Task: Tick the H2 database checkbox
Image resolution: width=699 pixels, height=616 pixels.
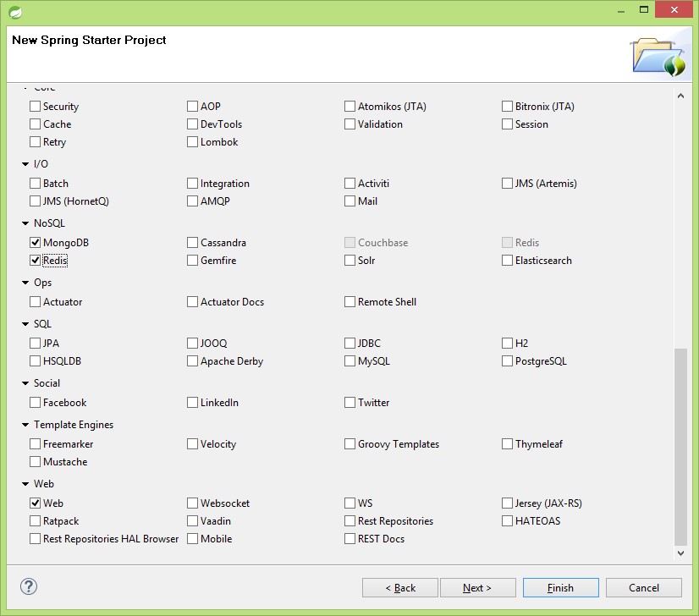Action: coord(507,344)
